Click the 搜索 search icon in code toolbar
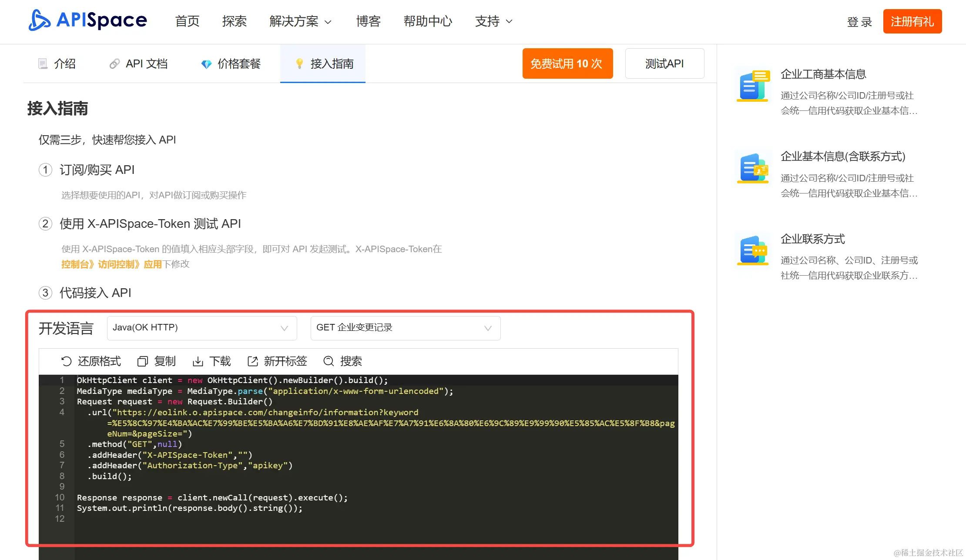The height and width of the screenshot is (560, 966). tap(329, 361)
